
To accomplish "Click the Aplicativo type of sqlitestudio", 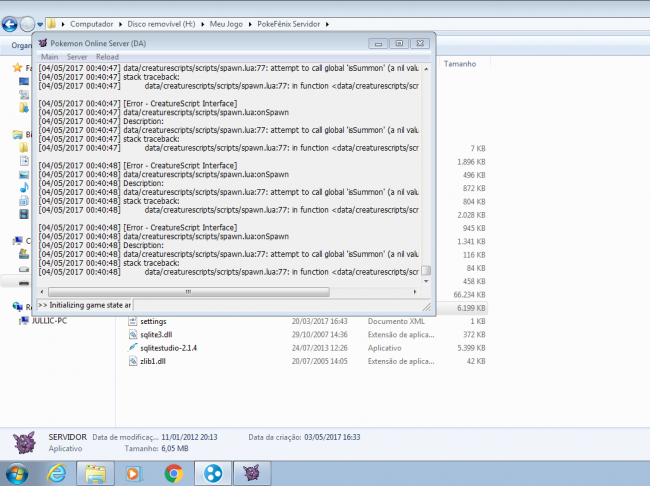I will (x=384, y=348).
